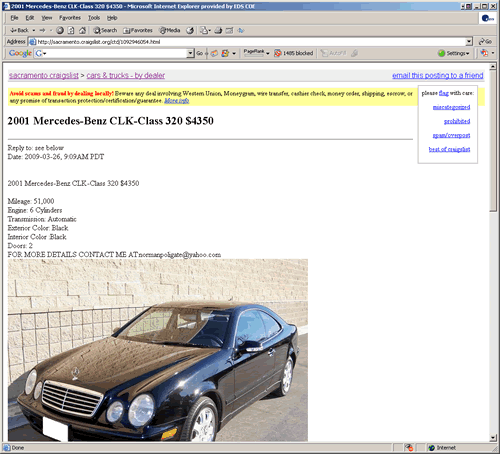This screenshot has height=454, width=500.
Task: Click the IE throbber logo at top right
Action: pos(488,18)
